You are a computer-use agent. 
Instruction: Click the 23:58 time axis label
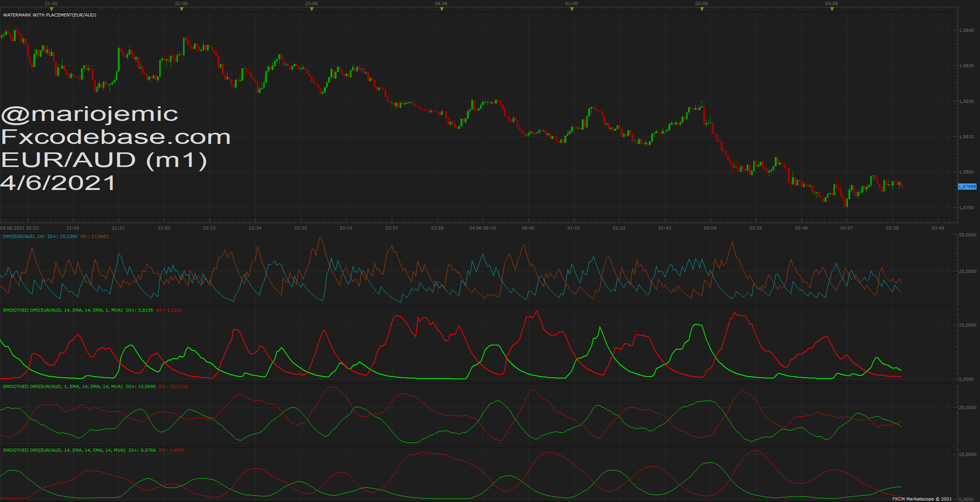[437, 228]
